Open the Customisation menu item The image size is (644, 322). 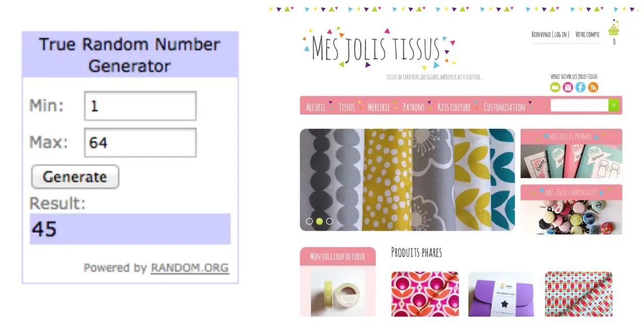(504, 107)
